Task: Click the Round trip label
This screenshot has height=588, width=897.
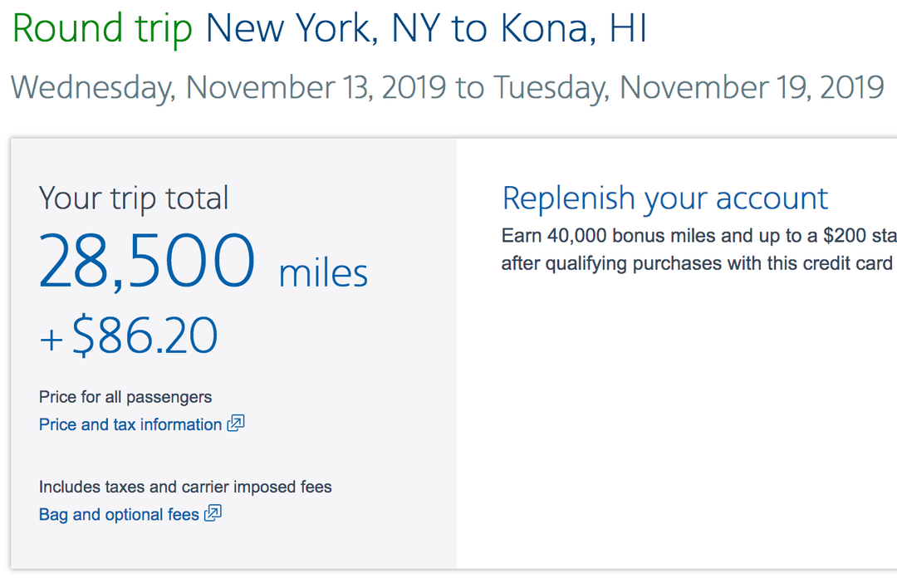Action: tap(101, 27)
